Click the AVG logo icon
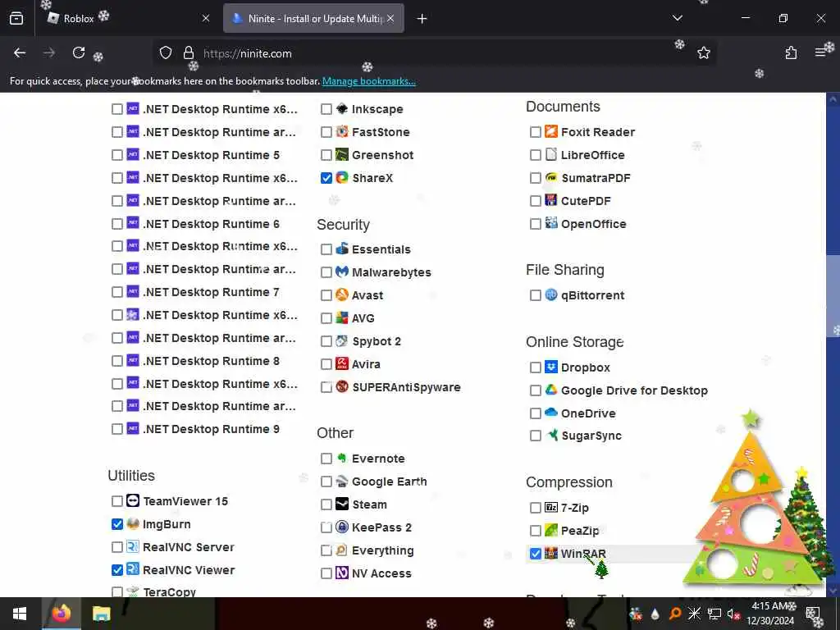Screen dimensions: 840x630 pyautogui.click(x=342, y=317)
